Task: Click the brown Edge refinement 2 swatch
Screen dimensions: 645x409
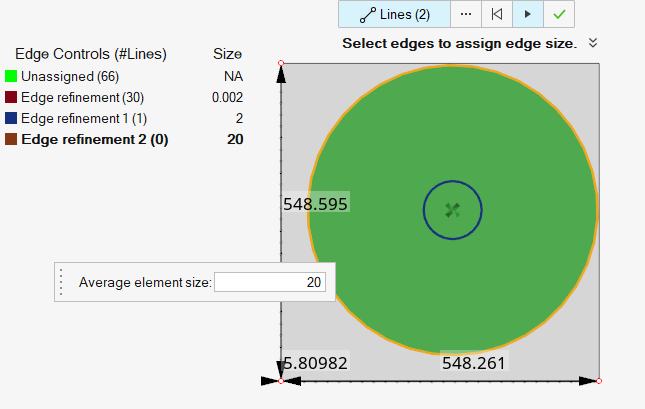Action: pos(11,139)
